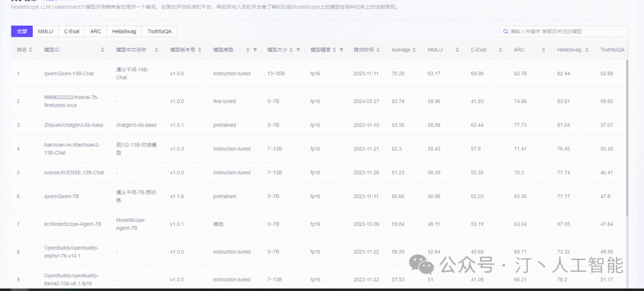Click ModelScope-Agent-7B Chinese name cell

(x=131, y=224)
